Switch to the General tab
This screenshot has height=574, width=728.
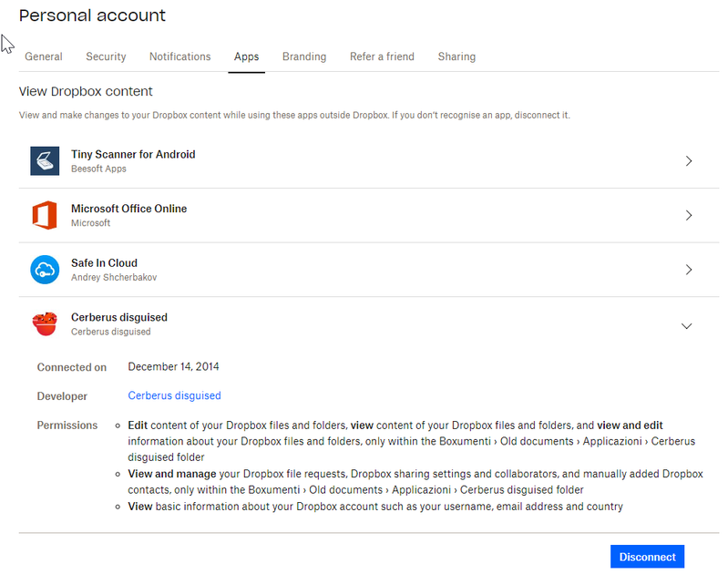pyautogui.click(x=44, y=56)
